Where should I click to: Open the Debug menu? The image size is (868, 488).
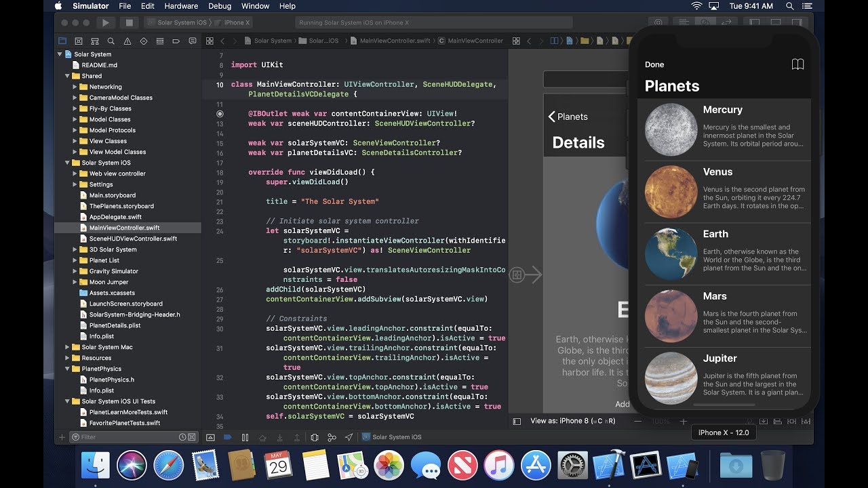click(220, 6)
